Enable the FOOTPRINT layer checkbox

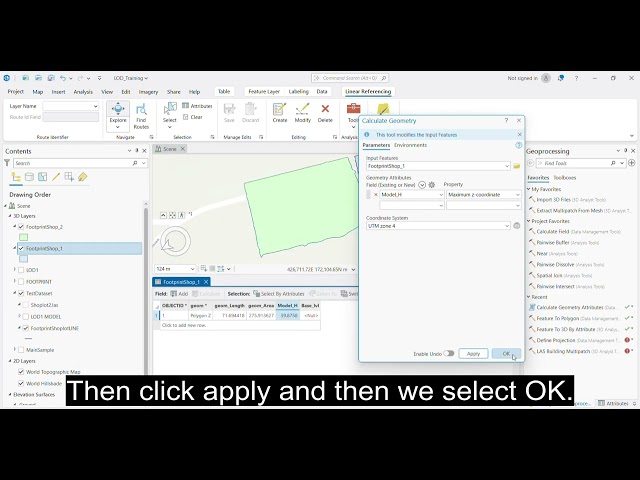(21, 282)
